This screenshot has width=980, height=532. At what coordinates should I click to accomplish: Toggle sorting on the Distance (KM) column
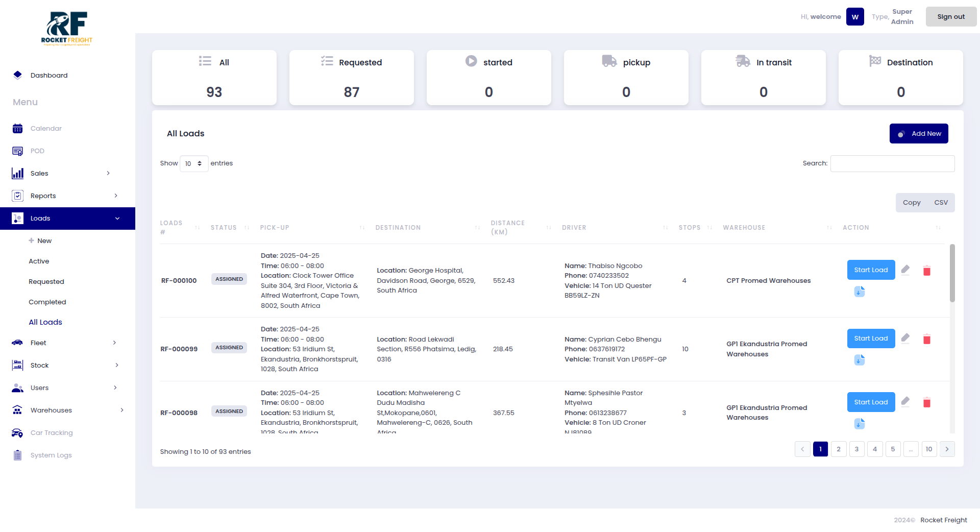pyautogui.click(x=549, y=228)
